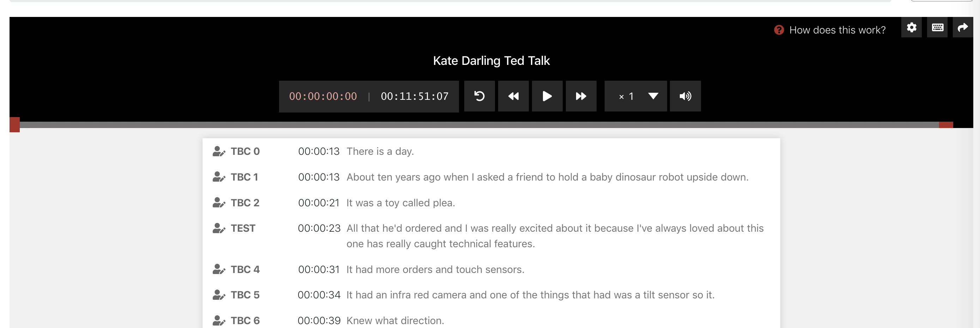Open the volume control
This screenshot has height=328, width=980.
pos(685,96)
